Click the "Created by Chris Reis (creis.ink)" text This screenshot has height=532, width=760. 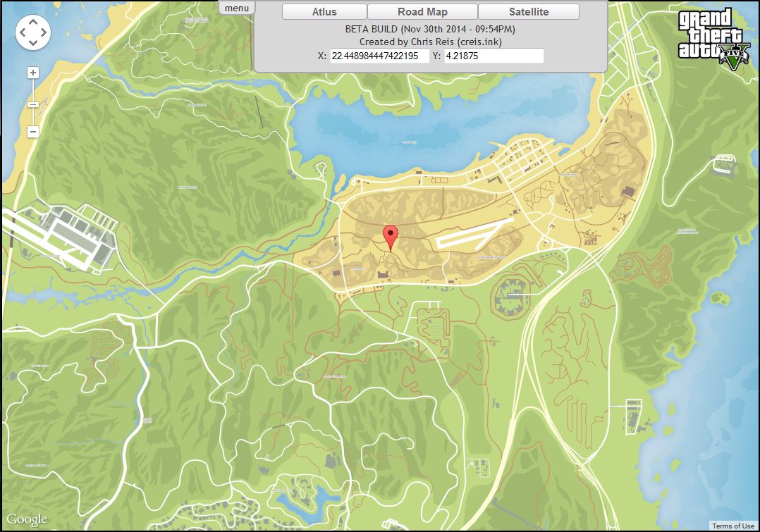[x=430, y=42]
